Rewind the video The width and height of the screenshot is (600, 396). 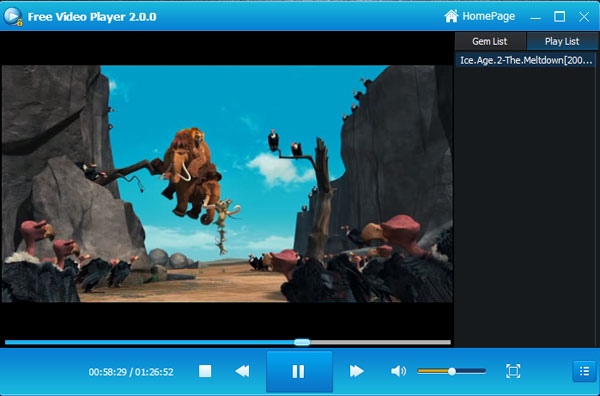[242, 371]
